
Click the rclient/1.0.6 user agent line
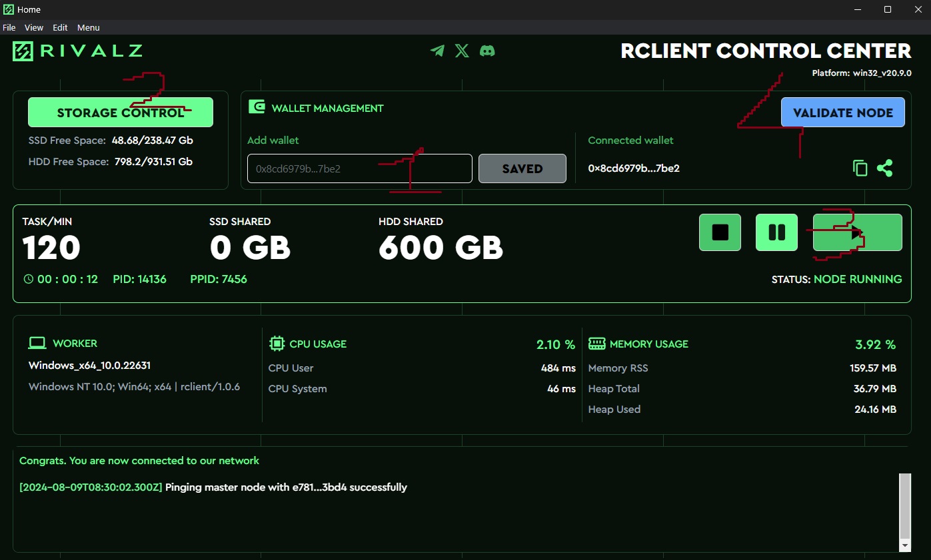pos(134,386)
